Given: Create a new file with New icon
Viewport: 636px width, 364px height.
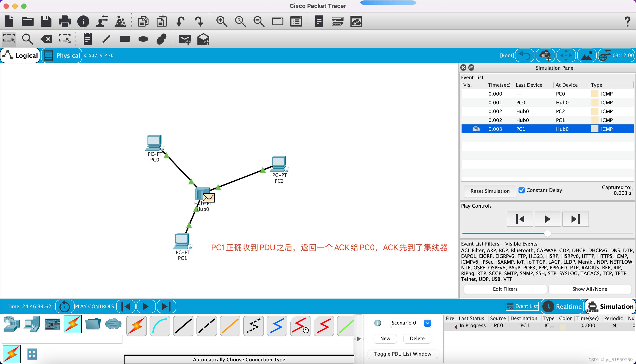Looking at the screenshot, I should click(9, 21).
